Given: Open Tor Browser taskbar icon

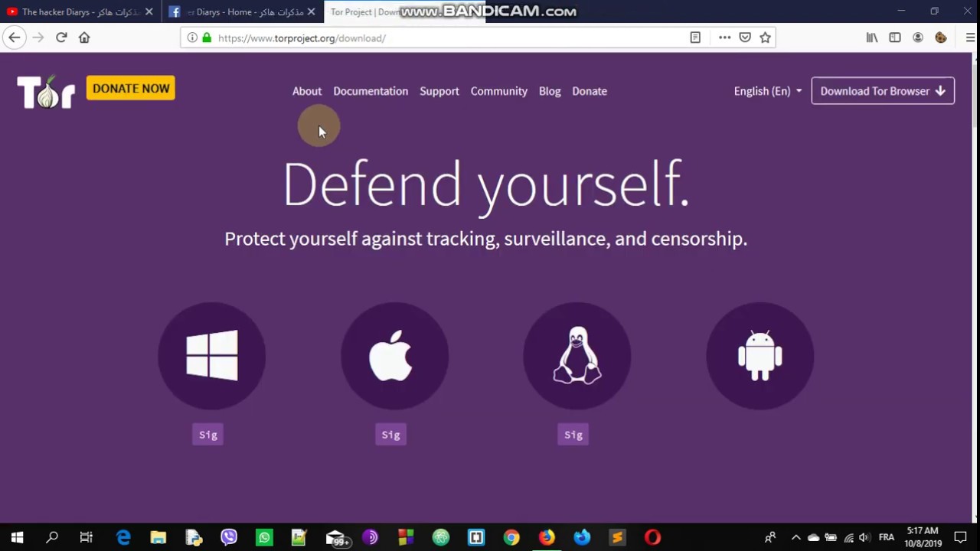Looking at the screenshot, I should click(370, 537).
